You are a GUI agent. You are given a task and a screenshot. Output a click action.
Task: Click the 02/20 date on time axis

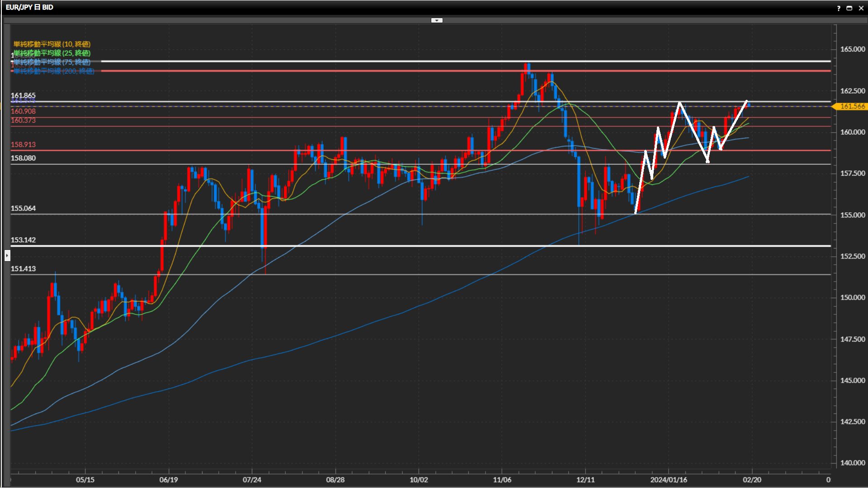point(752,479)
